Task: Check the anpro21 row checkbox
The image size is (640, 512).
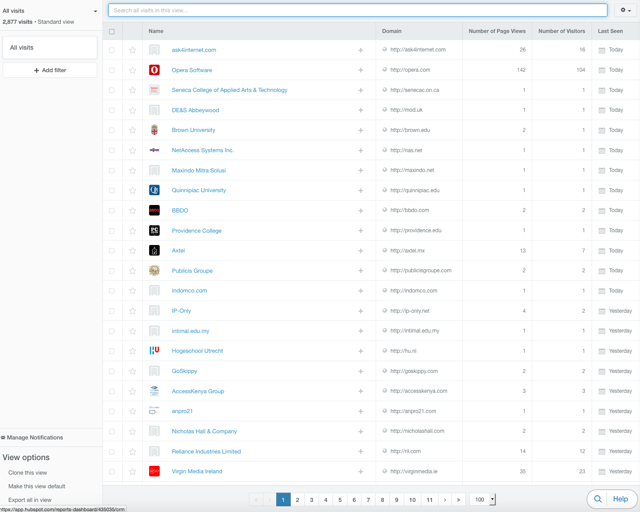Action: point(112,411)
